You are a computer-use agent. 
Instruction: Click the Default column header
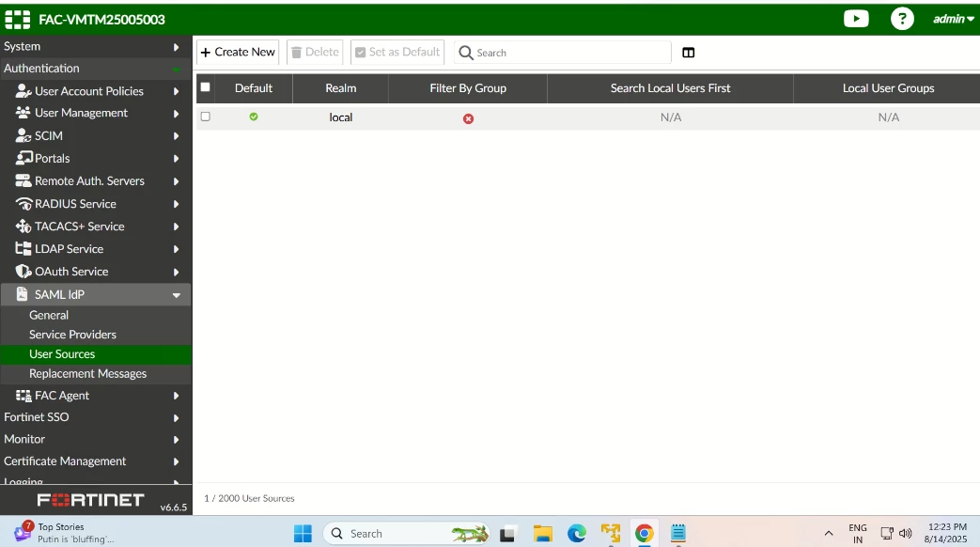pyautogui.click(x=253, y=88)
